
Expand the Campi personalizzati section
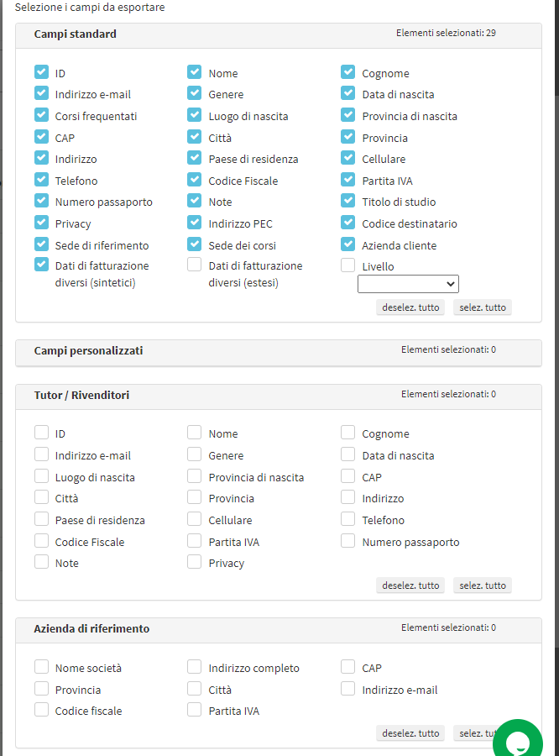tap(279, 353)
